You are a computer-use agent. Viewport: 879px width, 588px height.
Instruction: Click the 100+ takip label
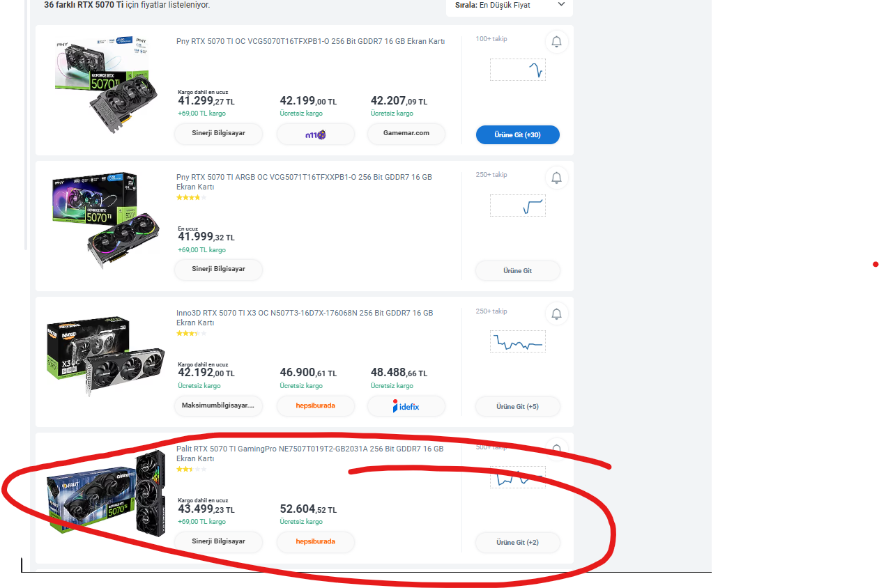[x=491, y=39]
